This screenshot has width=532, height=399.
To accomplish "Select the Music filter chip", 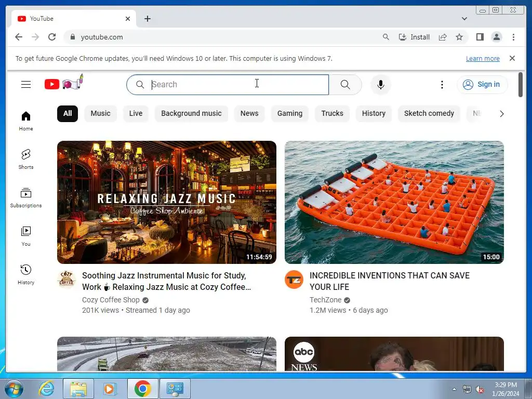I will pos(100,113).
